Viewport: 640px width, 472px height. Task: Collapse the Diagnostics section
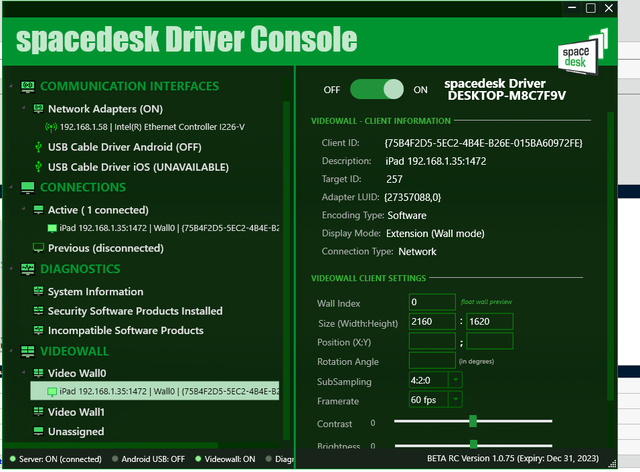11,269
